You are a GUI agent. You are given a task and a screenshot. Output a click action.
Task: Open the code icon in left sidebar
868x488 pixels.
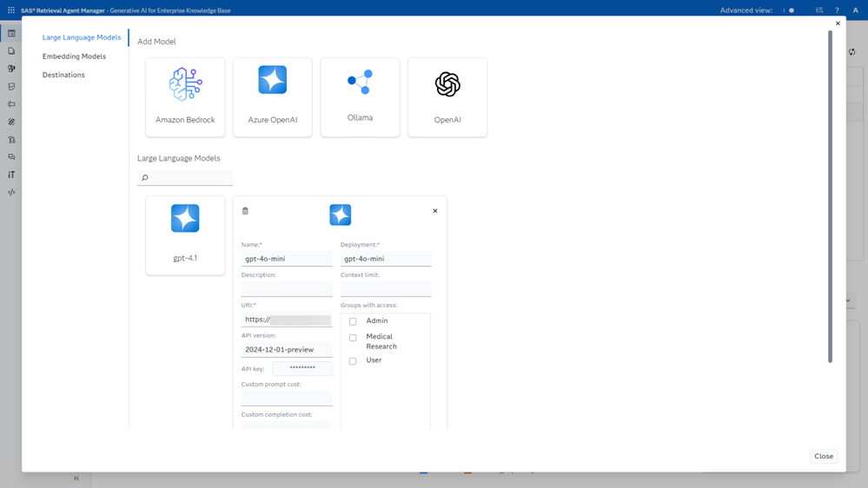[11, 193]
